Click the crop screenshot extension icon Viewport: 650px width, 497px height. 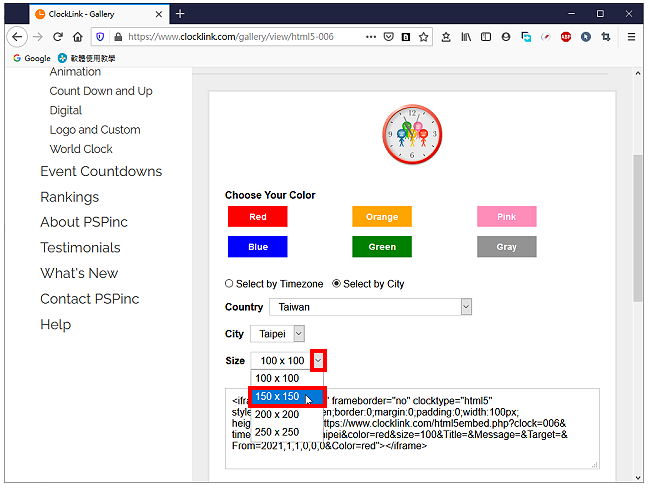point(606,37)
